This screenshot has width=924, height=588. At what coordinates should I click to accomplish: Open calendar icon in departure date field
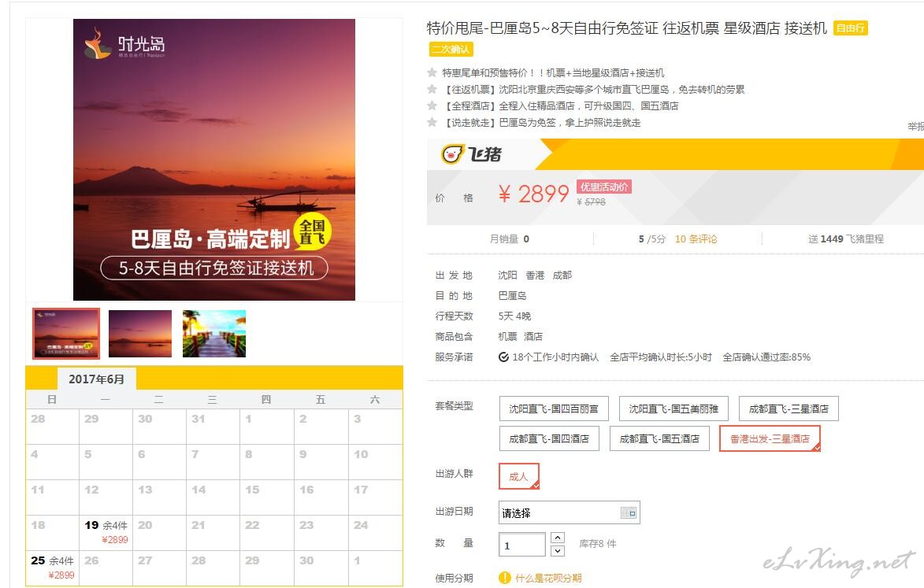[629, 512]
